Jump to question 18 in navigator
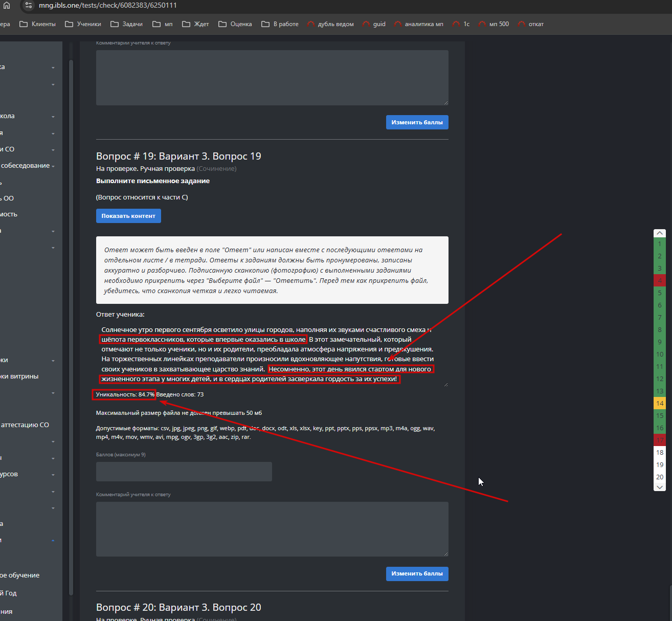This screenshot has height=621, width=672. click(660, 453)
